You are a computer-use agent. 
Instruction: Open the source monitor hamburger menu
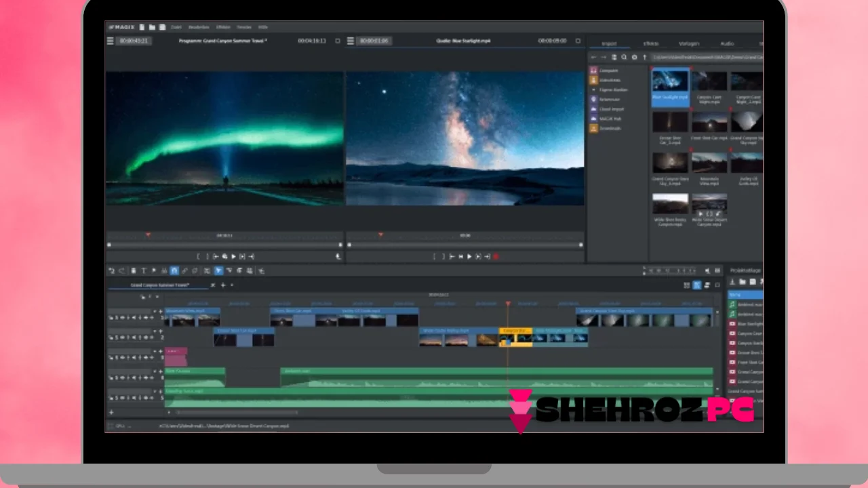(x=351, y=41)
